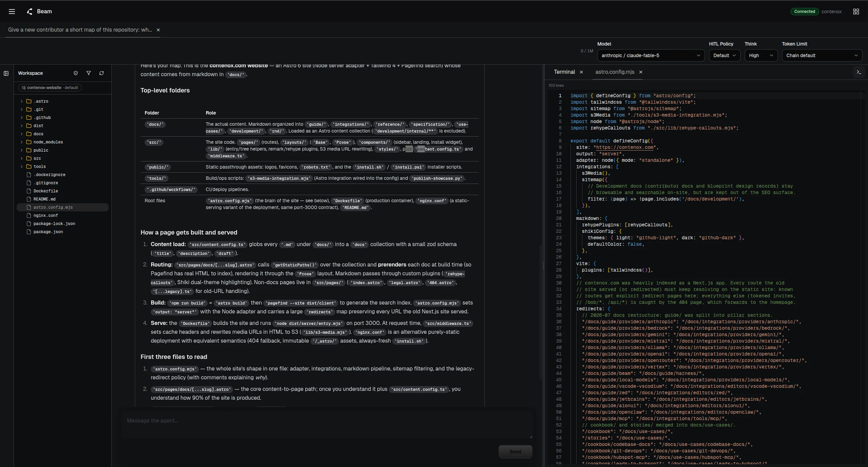Open the apps grid icon
This screenshot has width=868, height=467.
pos(856,12)
